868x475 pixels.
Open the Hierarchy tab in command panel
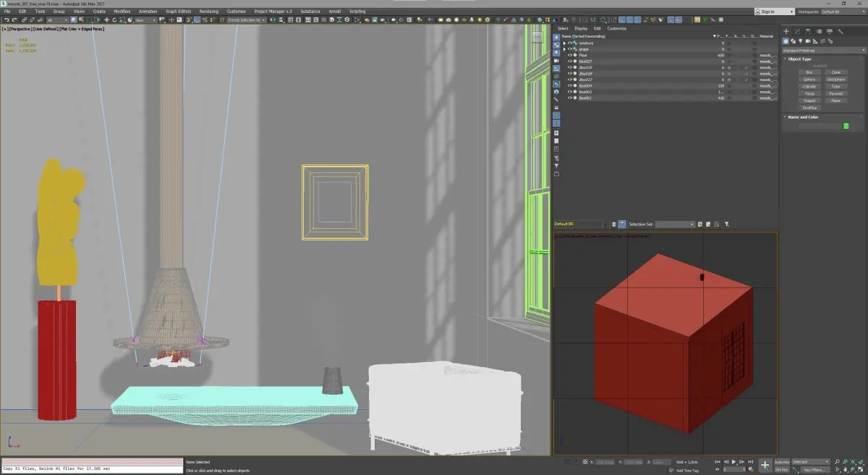(x=808, y=32)
